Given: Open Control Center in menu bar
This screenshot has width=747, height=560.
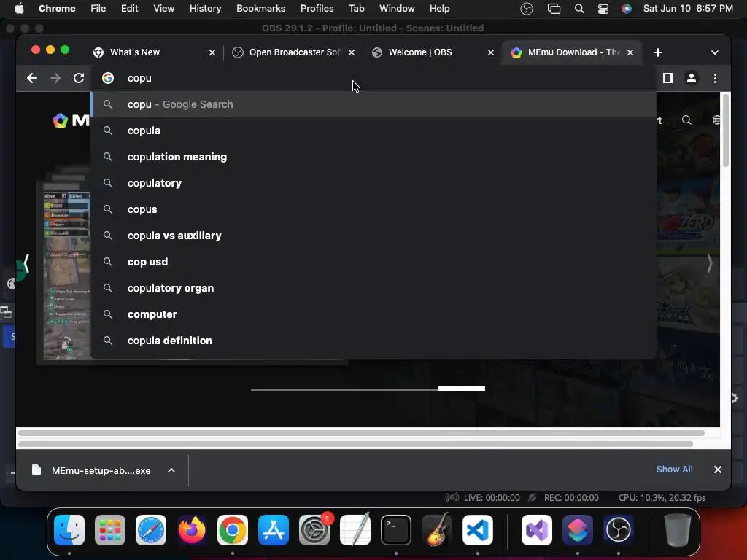Looking at the screenshot, I should point(603,9).
